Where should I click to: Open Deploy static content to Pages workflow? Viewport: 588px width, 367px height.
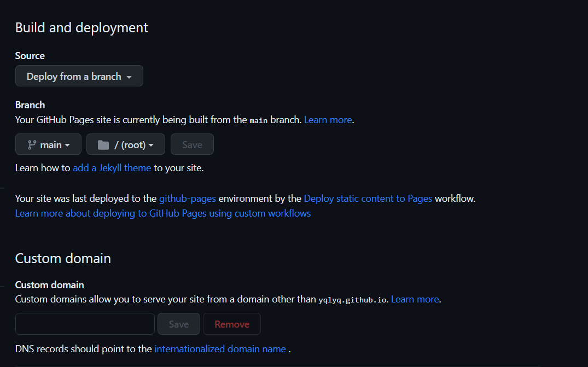pyautogui.click(x=368, y=199)
